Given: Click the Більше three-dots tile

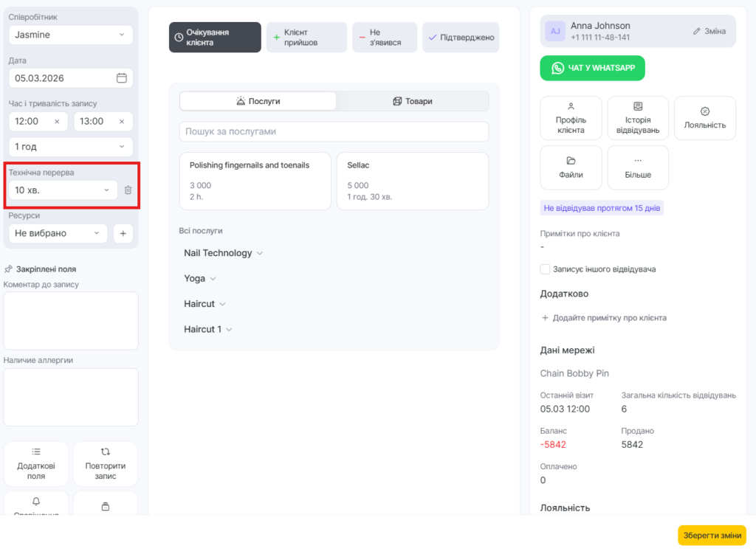Looking at the screenshot, I should click(638, 167).
